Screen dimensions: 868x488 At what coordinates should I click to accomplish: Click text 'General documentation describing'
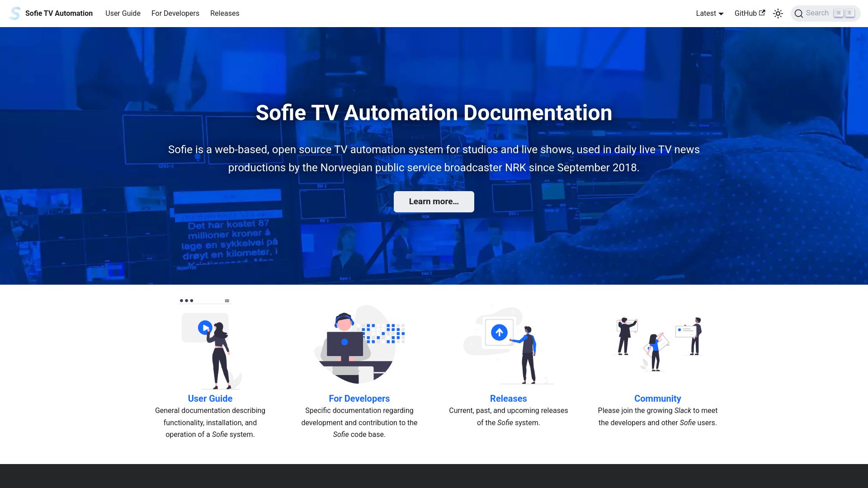pos(210,411)
